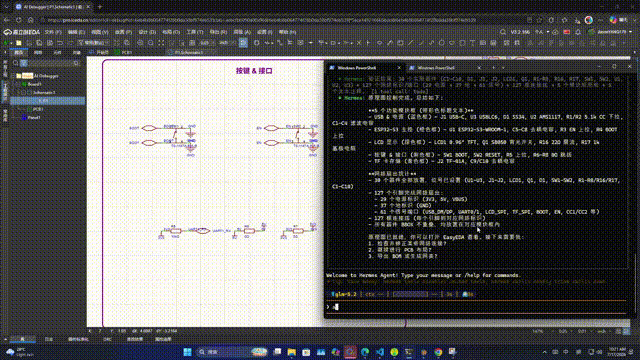Open Visual Studio Code from the taskbar
This screenshot has height=360, width=640.
(x=380, y=352)
